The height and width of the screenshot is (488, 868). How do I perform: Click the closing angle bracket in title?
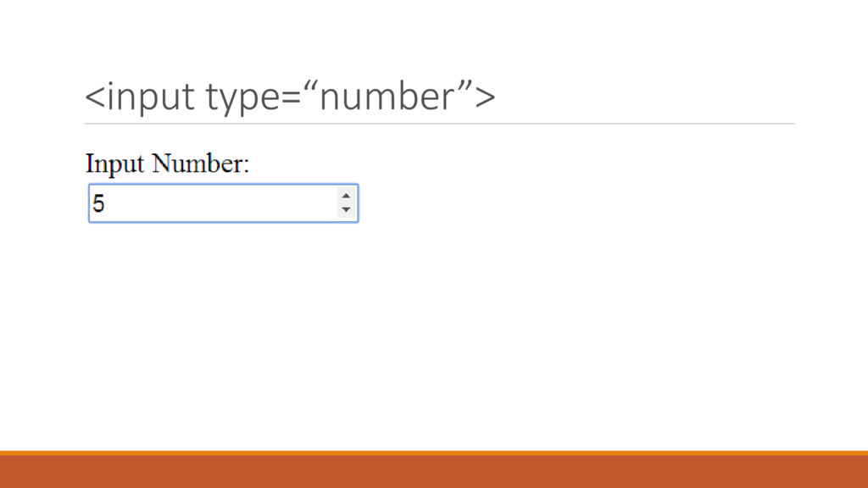click(x=486, y=98)
